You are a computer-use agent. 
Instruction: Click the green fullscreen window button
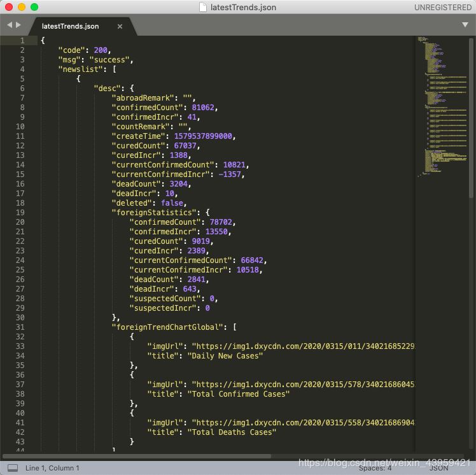tap(34, 7)
